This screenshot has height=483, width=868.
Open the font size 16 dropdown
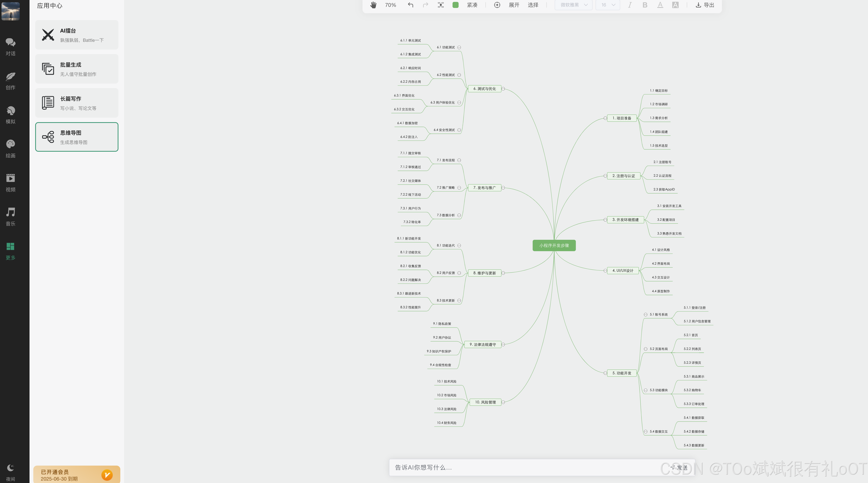[607, 5]
